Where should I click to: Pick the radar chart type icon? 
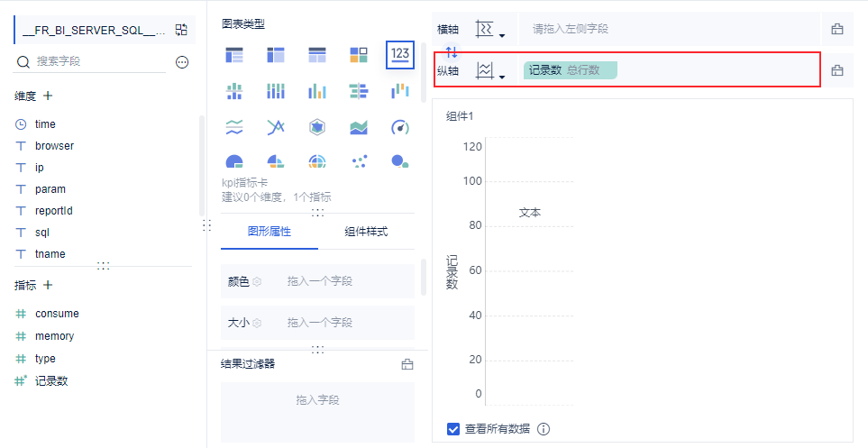pyautogui.click(x=317, y=127)
